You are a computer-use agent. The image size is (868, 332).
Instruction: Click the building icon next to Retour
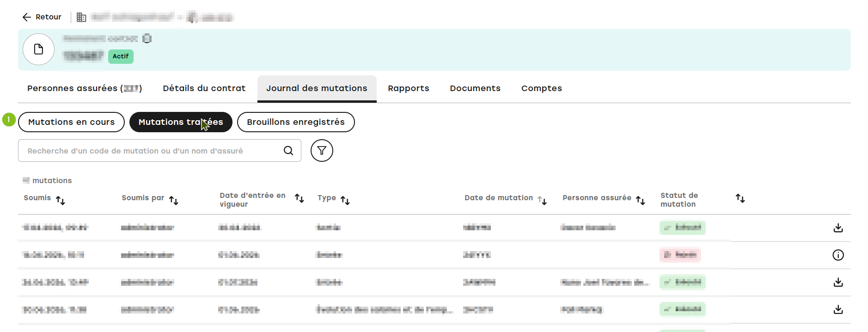[x=81, y=17]
